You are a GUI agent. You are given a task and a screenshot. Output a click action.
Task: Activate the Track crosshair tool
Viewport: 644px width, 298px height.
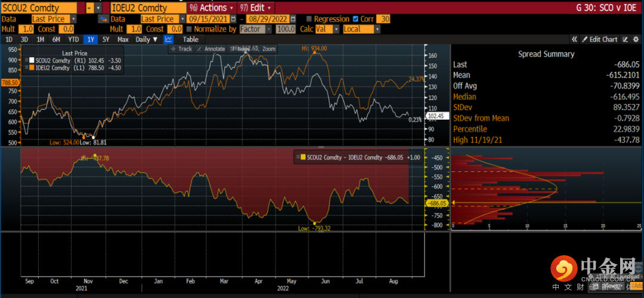(181, 49)
